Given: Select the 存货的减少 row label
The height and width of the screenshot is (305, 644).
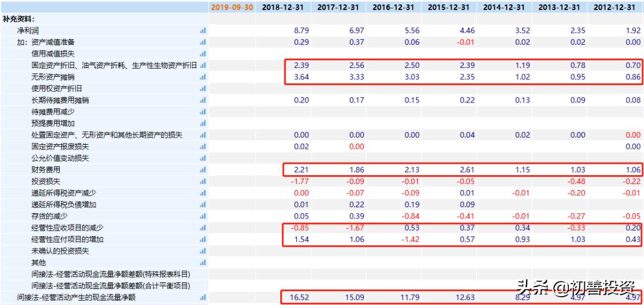Looking at the screenshot, I should pyautogui.click(x=49, y=216).
